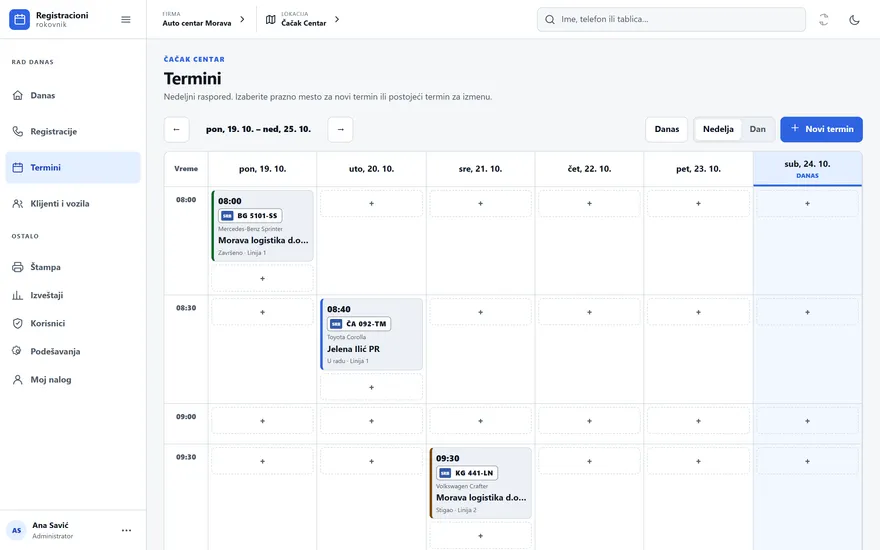The height and width of the screenshot is (550, 880).
Task: Add appointment Monday at 09:30
Action: (x=263, y=461)
